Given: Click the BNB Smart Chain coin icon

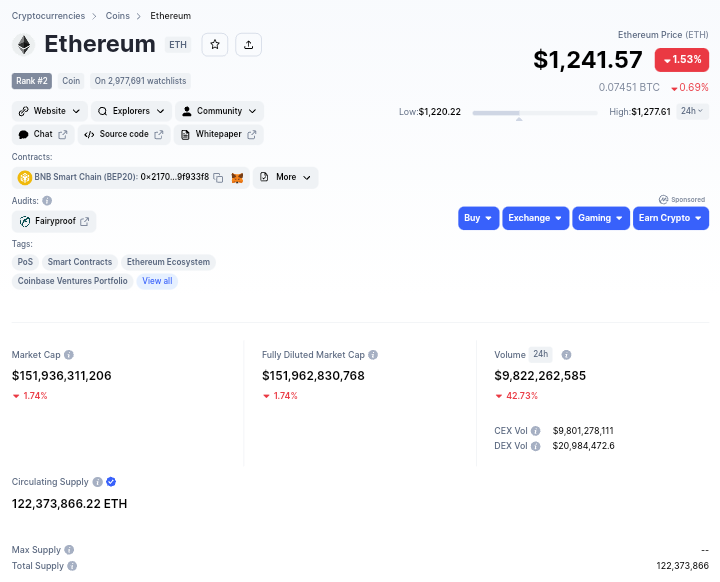Looking at the screenshot, I should pos(24,177).
